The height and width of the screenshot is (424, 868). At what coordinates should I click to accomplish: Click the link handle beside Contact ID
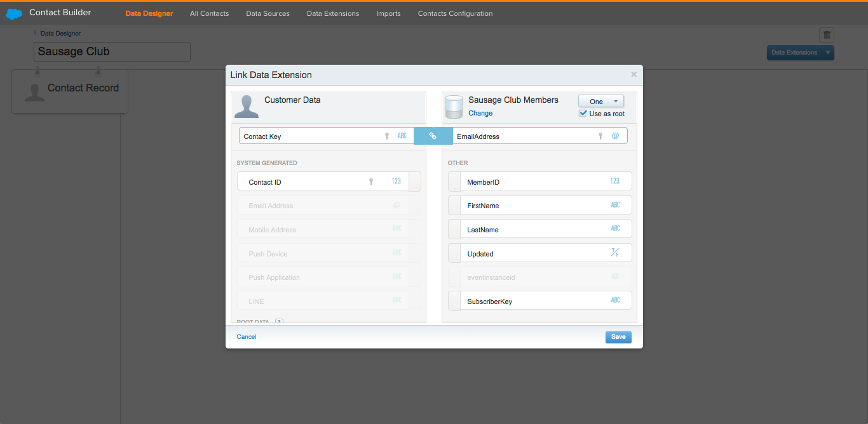(x=415, y=182)
